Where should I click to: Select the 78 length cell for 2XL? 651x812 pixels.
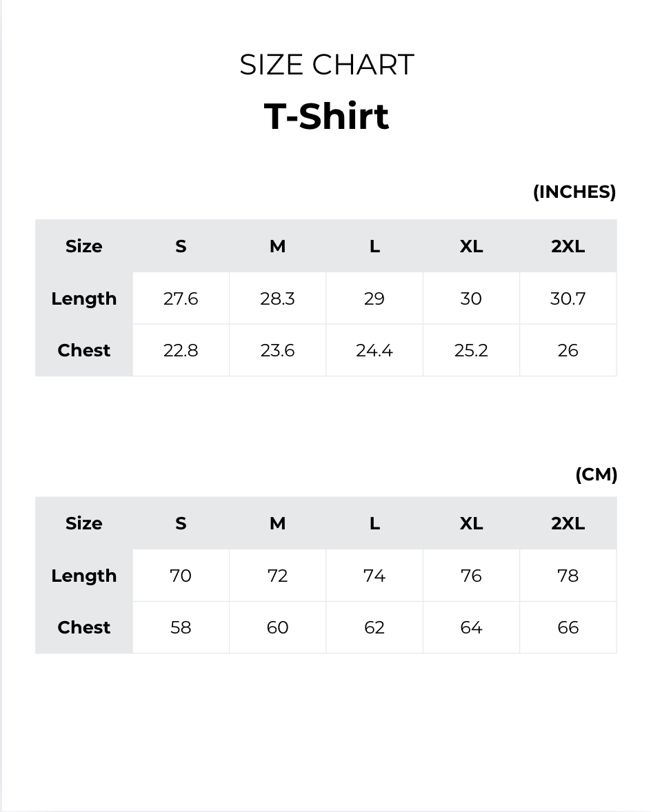[x=568, y=576]
